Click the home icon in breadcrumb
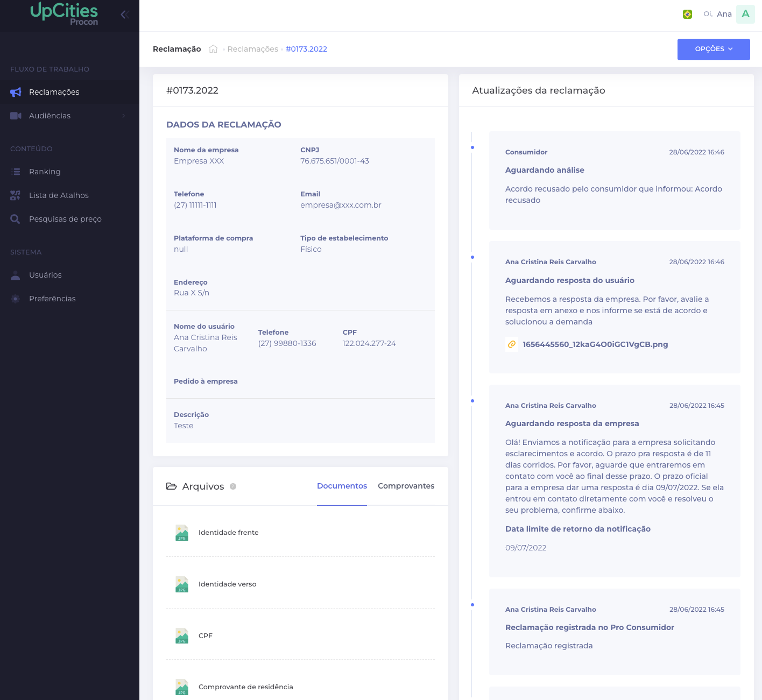Viewport: 762px width, 700px height. point(213,49)
